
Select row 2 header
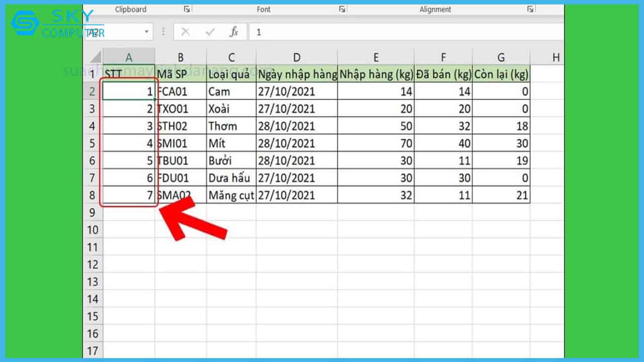[x=93, y=92]
